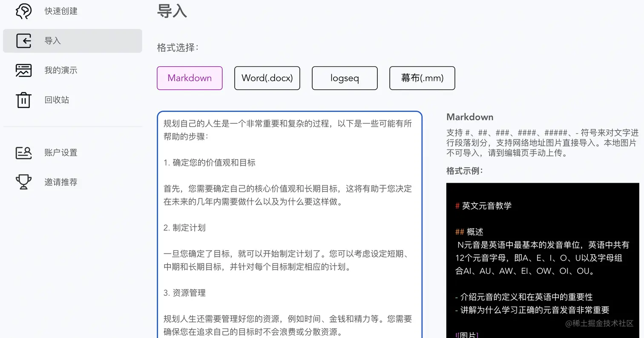The width and height of the screenshot is (644, 338).
Task: Choose 幕布(.mm) import format
Action: tap(422, 78)
